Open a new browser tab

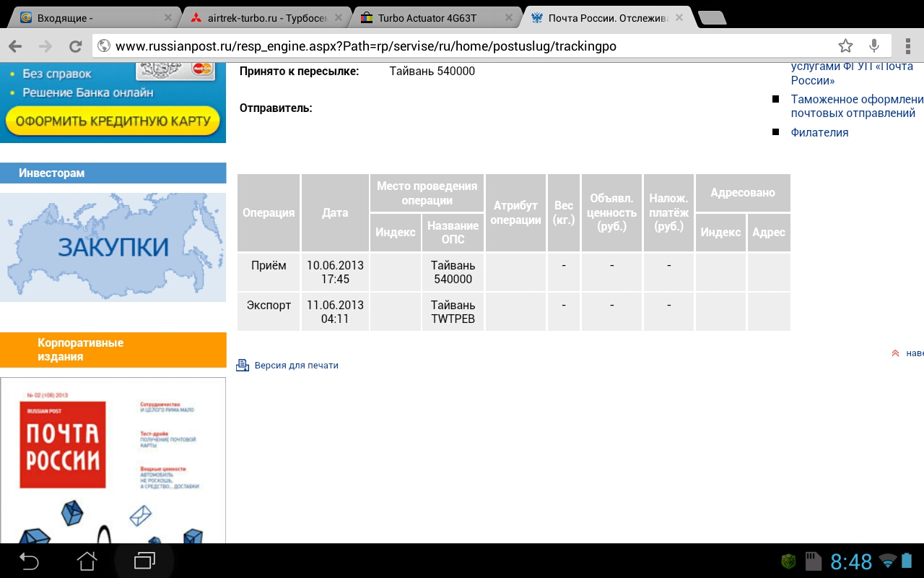tap(712, 17)
